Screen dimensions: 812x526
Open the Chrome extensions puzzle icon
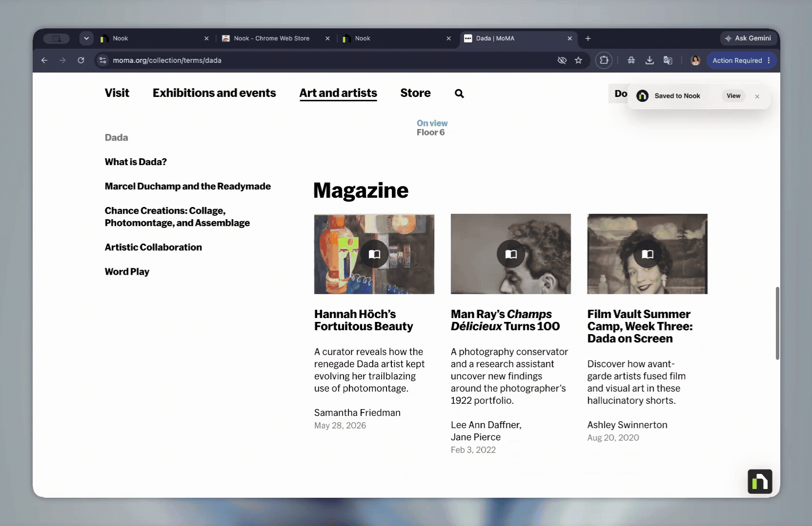pos(604,60)
